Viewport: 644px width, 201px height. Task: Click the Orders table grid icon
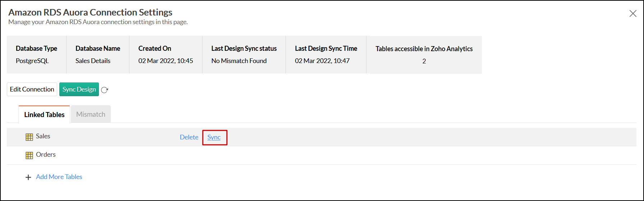click(x=29, y=155)
